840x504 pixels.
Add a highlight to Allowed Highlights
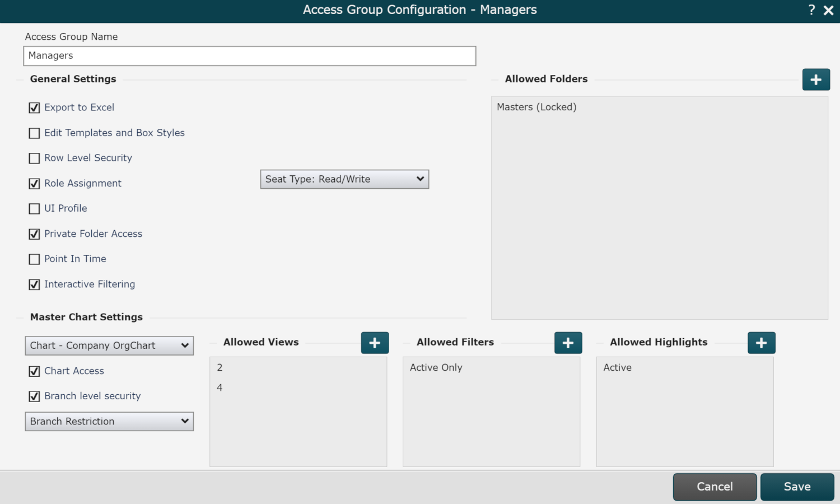[761, 343]
